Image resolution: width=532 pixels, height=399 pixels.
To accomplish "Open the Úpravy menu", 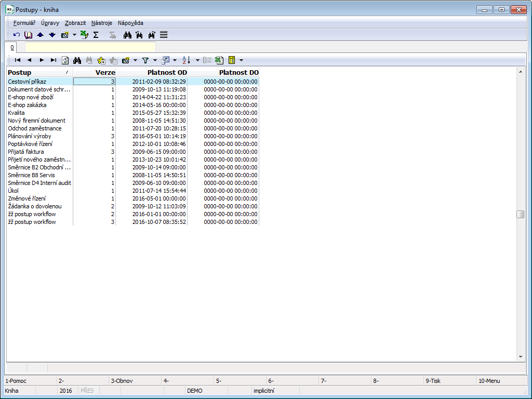I will (50, 23).
